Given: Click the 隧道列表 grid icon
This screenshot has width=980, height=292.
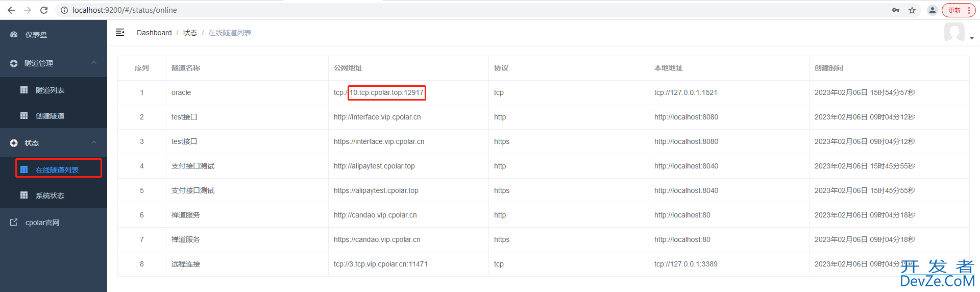Looking at the screenshot, I should tap(24, 90).
